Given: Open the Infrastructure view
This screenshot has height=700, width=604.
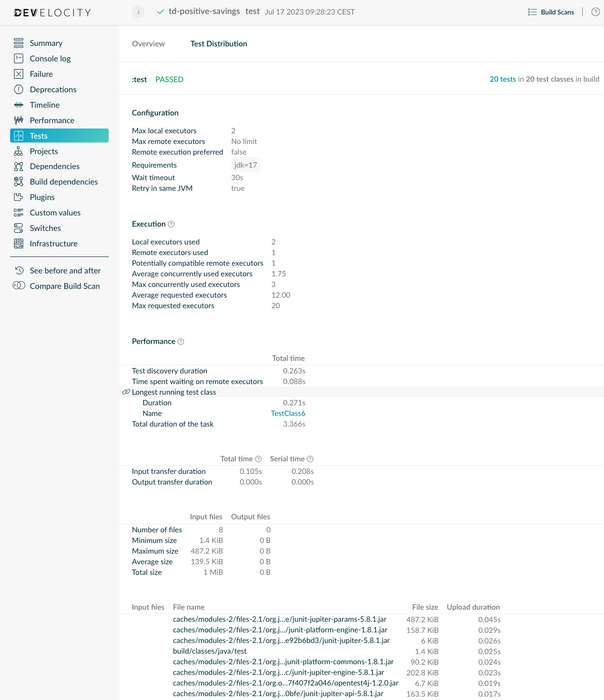Looking at the screenshot, I should click(54, 243).
